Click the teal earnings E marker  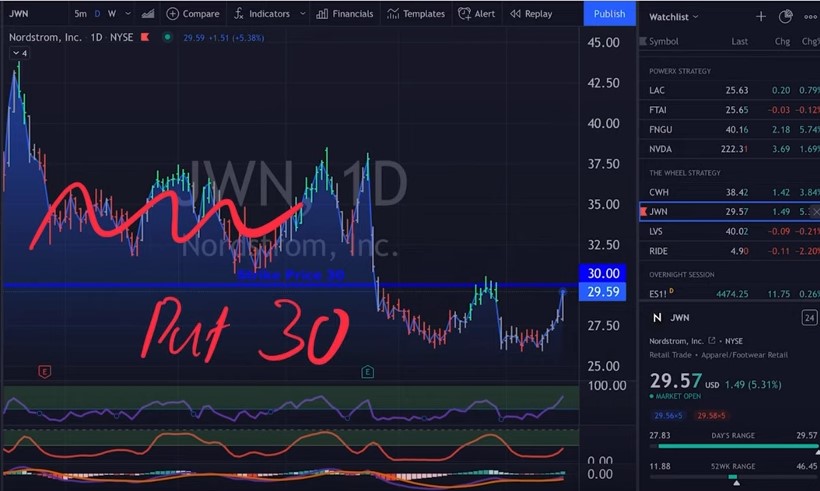pyautogui.click(x=368, y=372)
